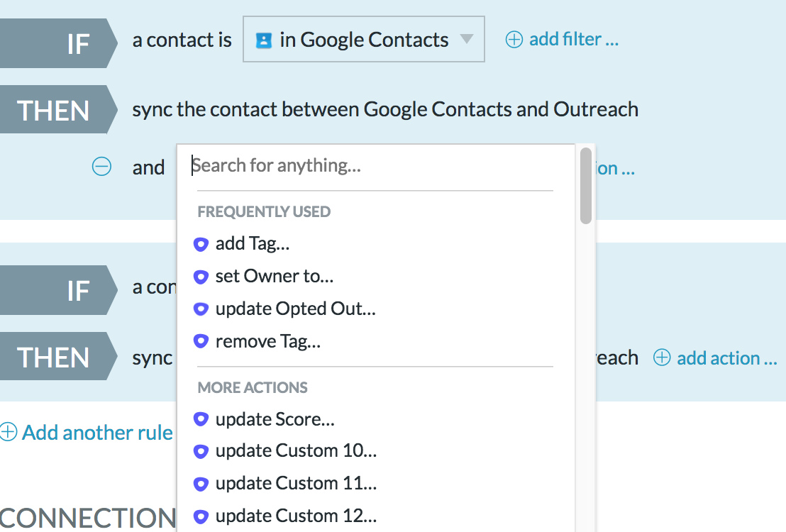This screenshot has width=786, height=532.
Task: Click Outreach icon beside 'update Custom 11...'
Action: [x=201, y=484]
